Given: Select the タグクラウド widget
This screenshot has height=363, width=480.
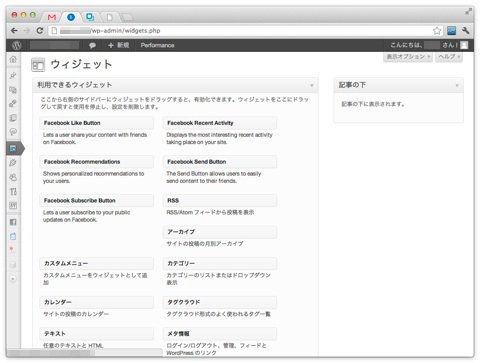Looking at the screenshot, I should tap(220, 302).
